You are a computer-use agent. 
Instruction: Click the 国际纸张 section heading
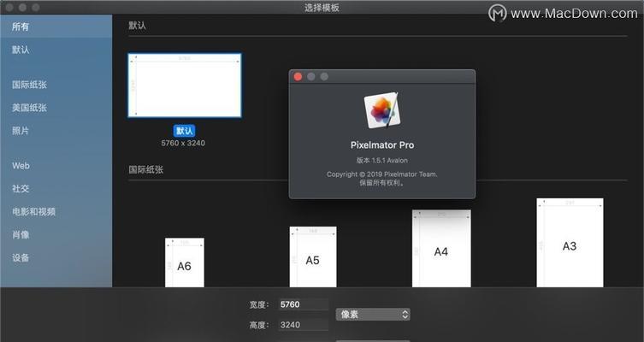point(145,169)
